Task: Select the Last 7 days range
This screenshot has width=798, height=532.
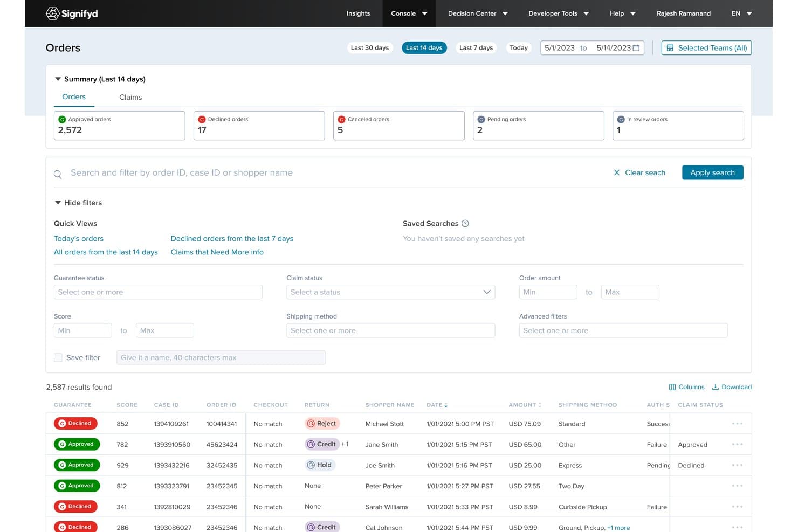Action: point(476,48)
